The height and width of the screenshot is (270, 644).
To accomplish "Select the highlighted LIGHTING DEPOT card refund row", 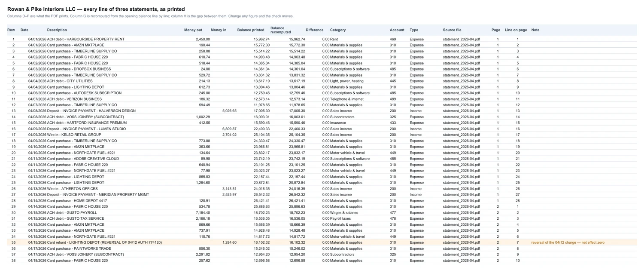I will [x=322, y=242].
